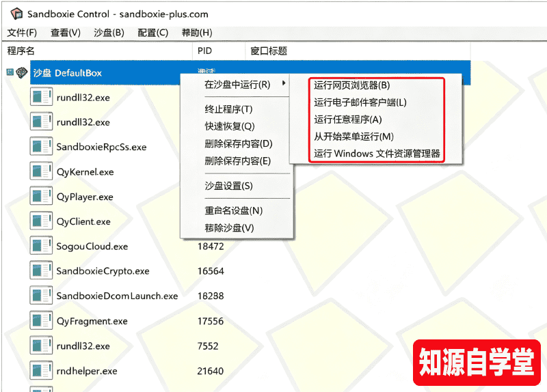Collapse the DefaultBox tree node

[10, 72]
